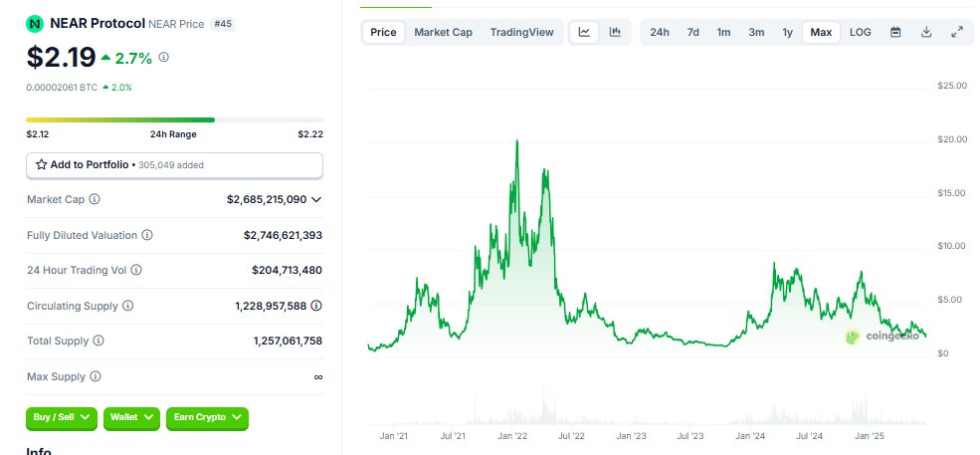Set chart range to 3m

click(756, 32)
